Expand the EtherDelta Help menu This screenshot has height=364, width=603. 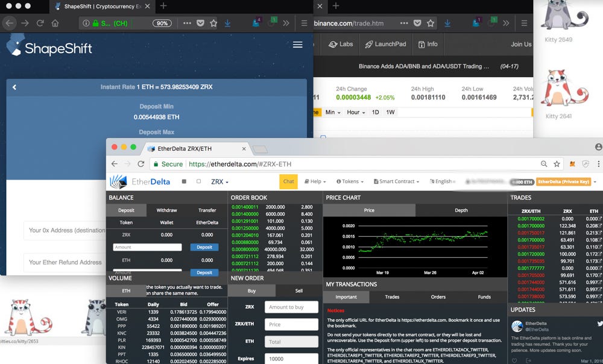[315, 181]
